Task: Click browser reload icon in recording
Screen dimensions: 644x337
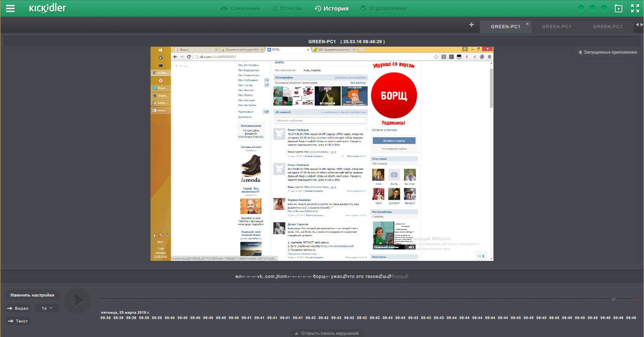Action: pos(189,57)
